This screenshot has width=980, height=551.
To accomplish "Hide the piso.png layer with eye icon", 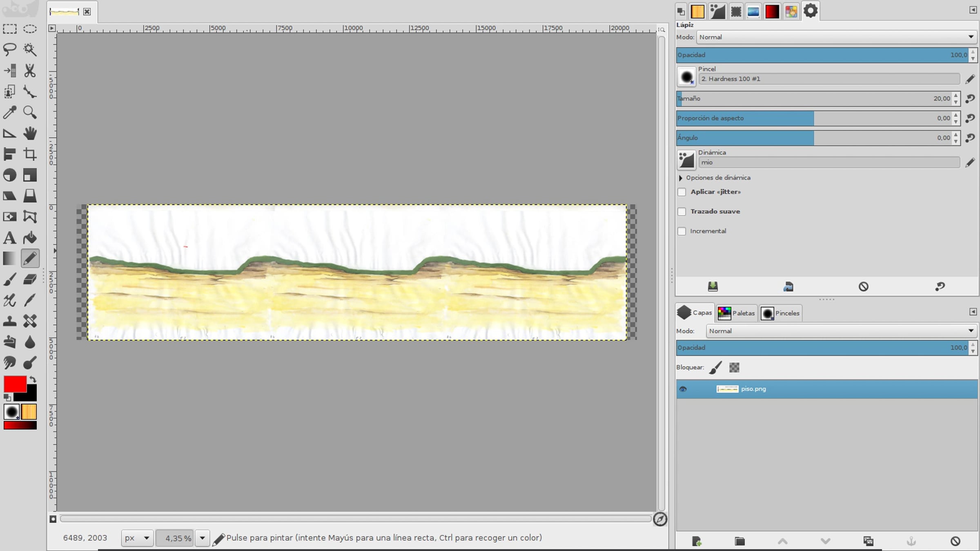I will pos(683,389).
